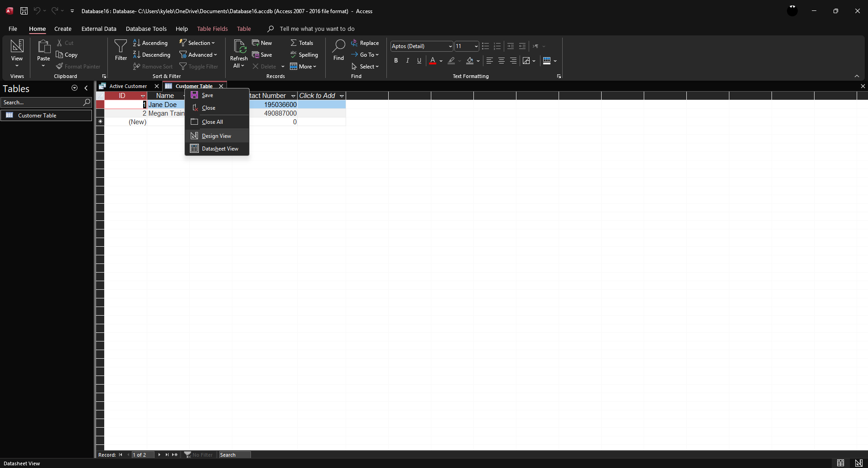Click the font color red A swatch
The height and width of the screenshot is (468, 868).
[433, 61]
